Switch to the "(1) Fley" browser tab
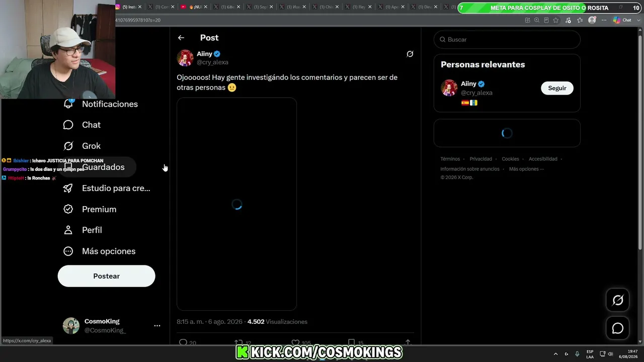 coord(358,7)
